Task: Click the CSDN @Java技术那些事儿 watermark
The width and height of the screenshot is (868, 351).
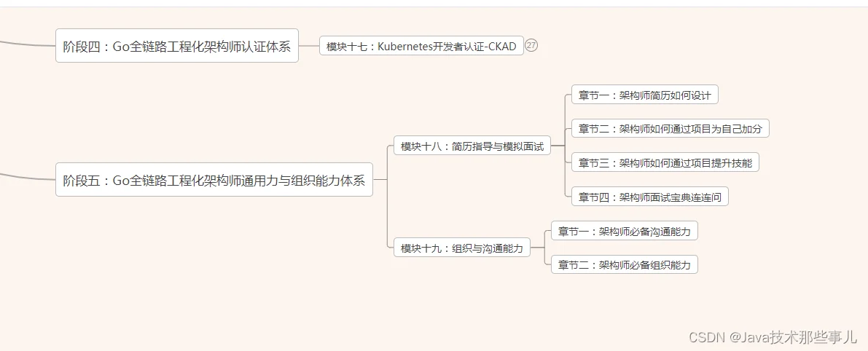Action: 773,336
